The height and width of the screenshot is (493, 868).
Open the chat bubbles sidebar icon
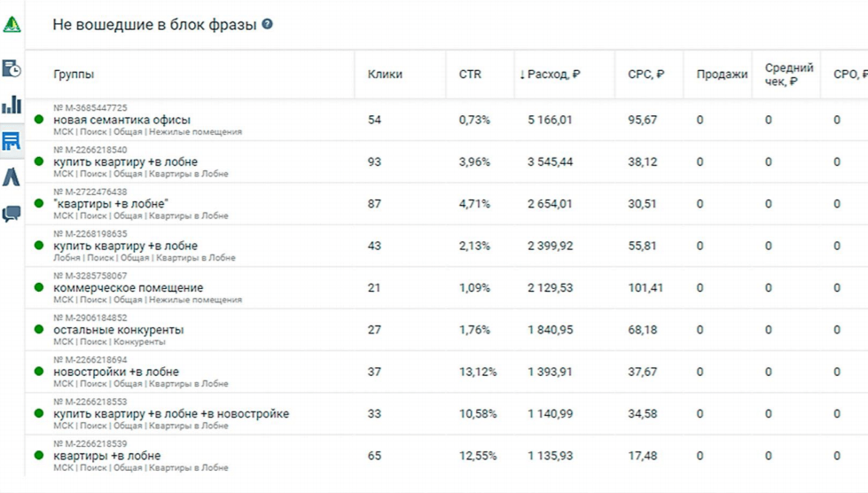[12, 214]
